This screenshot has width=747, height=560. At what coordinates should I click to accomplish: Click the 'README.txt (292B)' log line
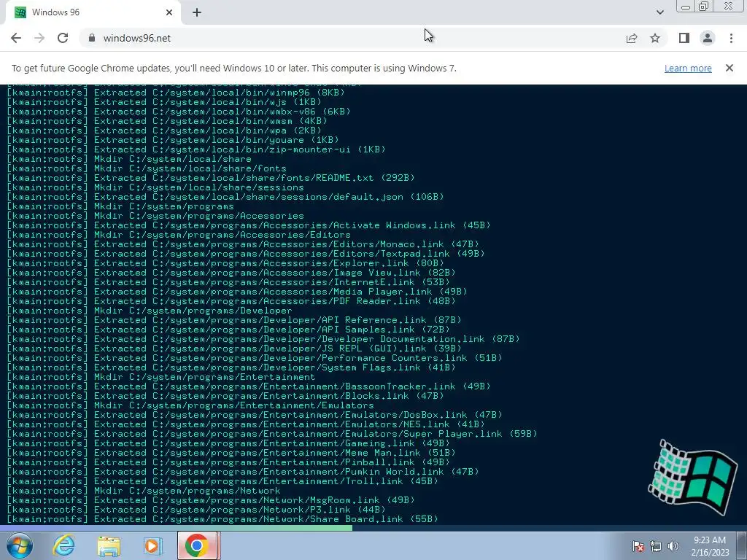click(211, 178)
